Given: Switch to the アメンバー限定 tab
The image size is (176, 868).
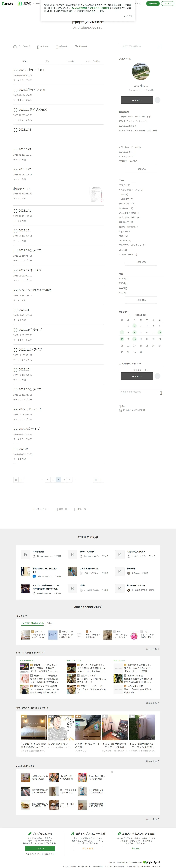Looking at the screenshot, I should (93, 61).
